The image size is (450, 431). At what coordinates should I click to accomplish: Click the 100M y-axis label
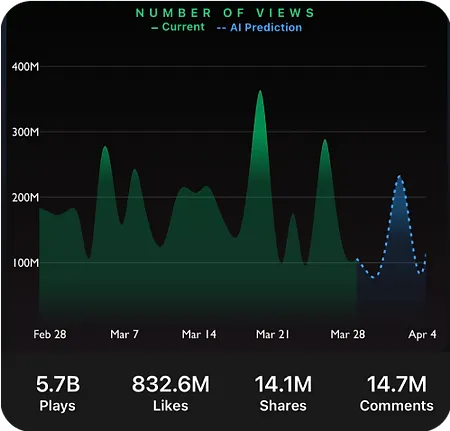25,263
